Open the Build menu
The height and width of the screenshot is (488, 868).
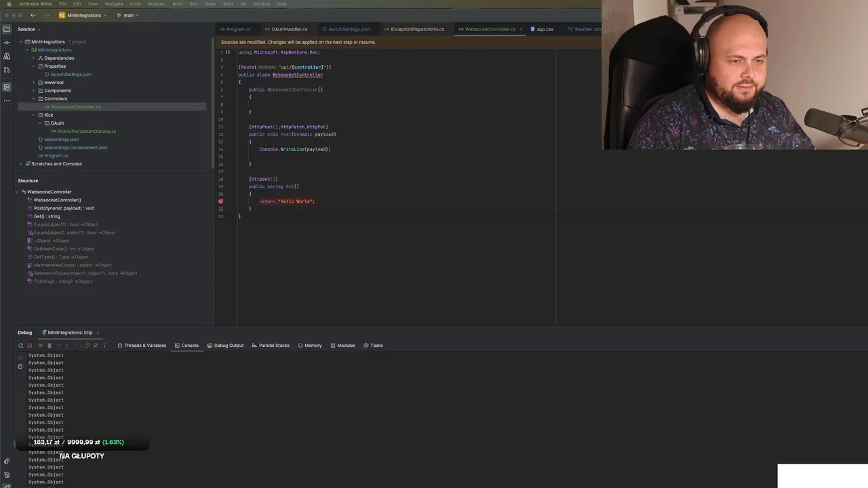point(178,4)
